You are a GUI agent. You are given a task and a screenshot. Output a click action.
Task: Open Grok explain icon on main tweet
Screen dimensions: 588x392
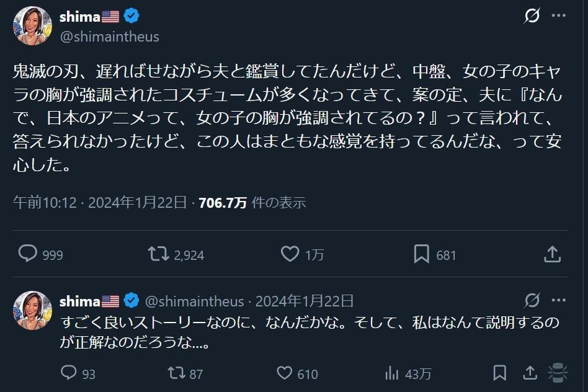point(532,17)
